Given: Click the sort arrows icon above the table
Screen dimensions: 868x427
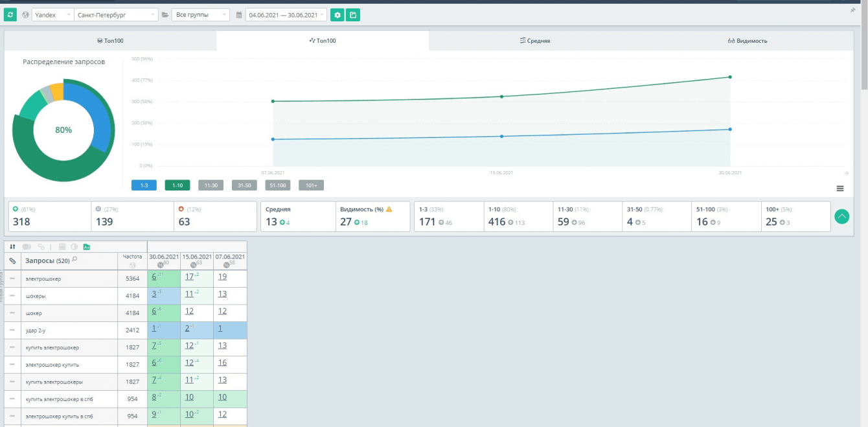Looking at the screenshot, I should (x=12, y=247).
